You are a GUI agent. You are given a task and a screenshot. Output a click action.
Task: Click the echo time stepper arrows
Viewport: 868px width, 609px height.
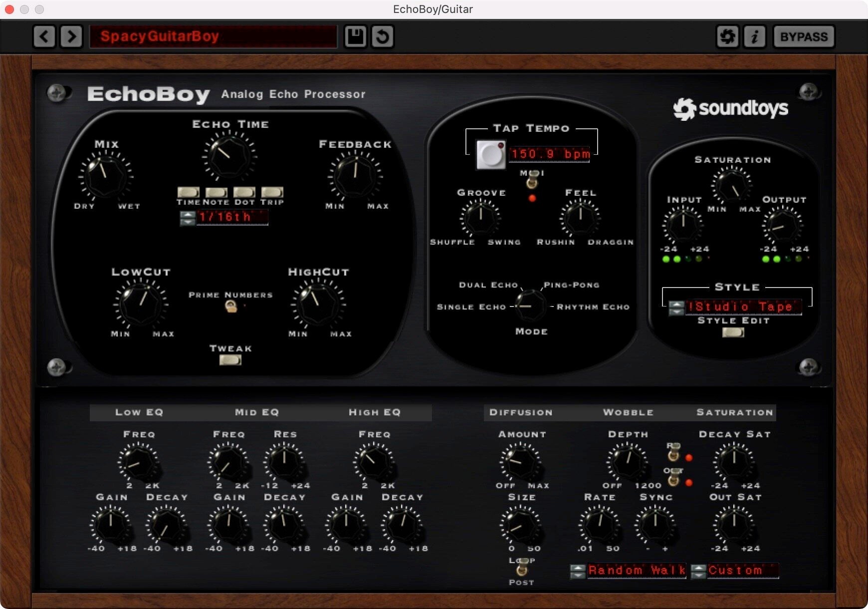(188, 218)
